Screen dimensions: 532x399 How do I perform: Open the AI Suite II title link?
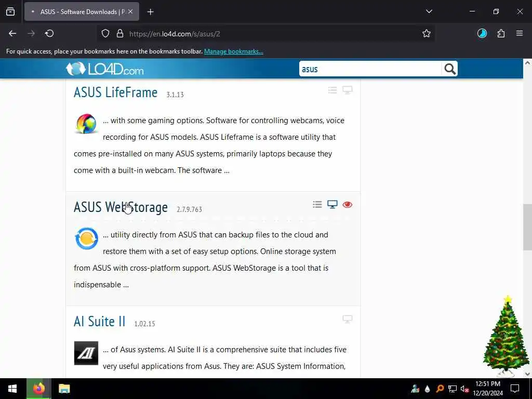tap(100, 321)
